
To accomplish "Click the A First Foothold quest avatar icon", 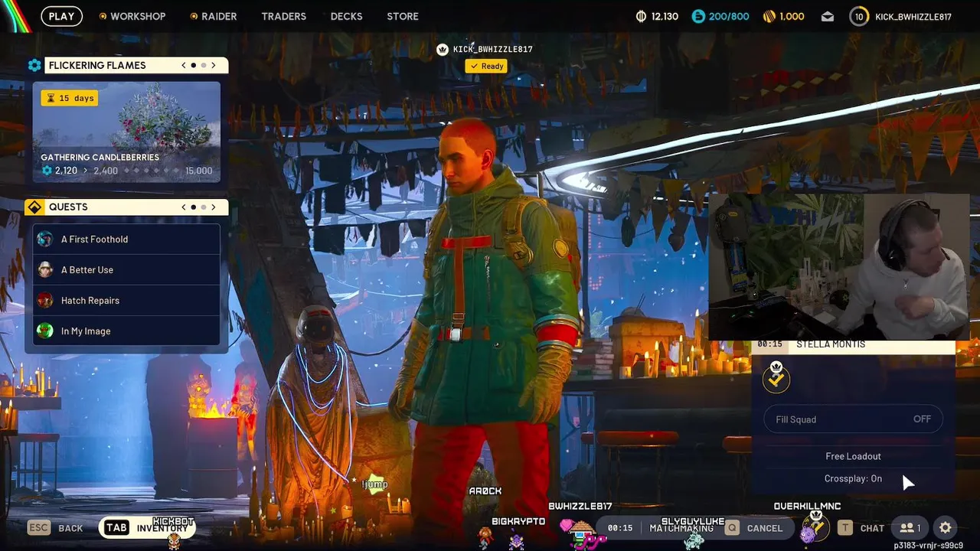I will coord(45,239).
